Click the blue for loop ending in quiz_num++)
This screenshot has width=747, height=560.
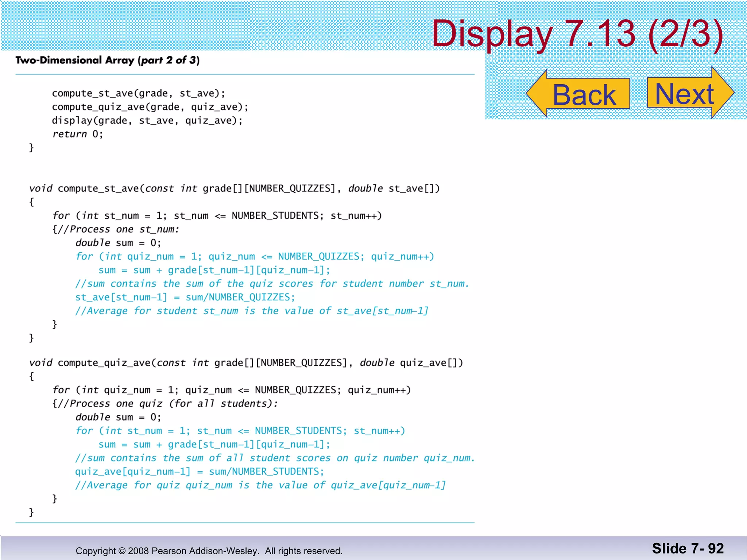pos(255,256)
